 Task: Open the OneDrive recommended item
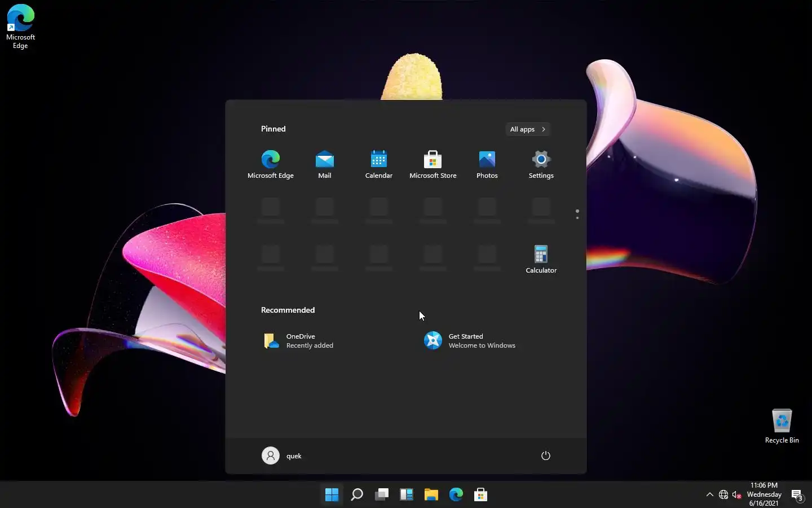coord(299,341)
